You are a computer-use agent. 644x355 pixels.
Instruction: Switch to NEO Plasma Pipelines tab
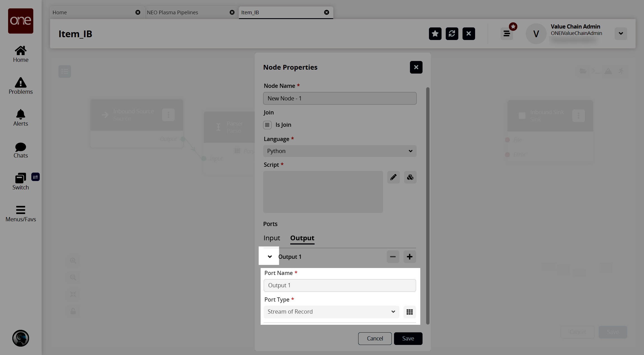coord(172,12)
